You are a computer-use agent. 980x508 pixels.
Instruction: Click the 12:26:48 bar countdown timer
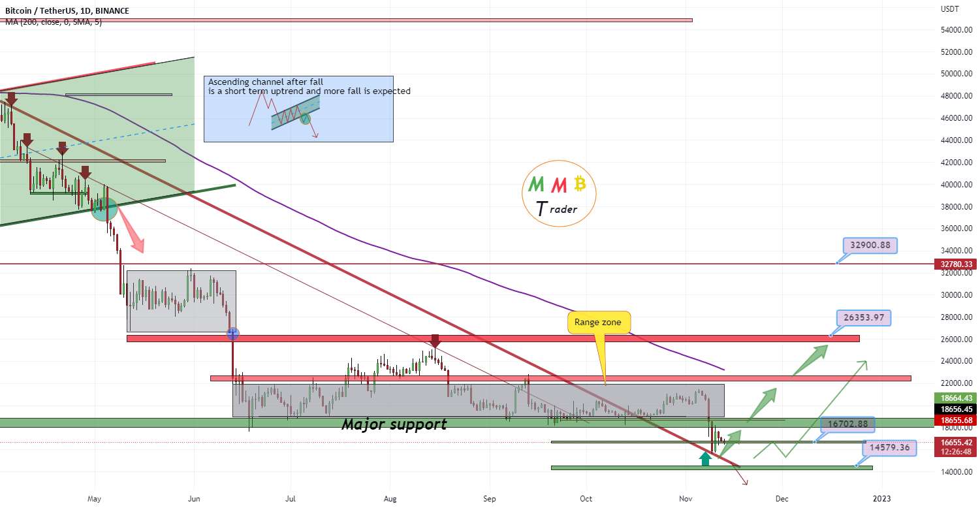pos(956,451)
